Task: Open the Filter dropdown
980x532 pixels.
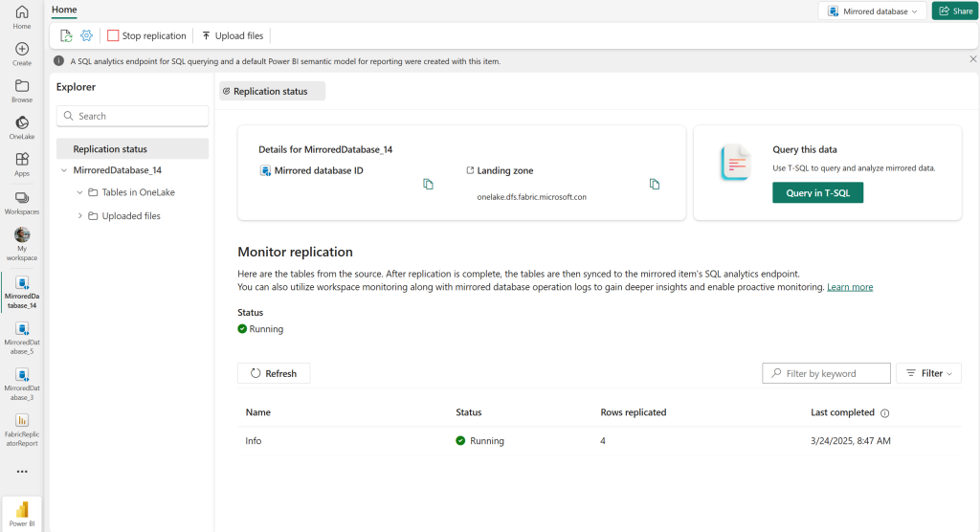Action: pyautogui.click(x=928, y=373)
